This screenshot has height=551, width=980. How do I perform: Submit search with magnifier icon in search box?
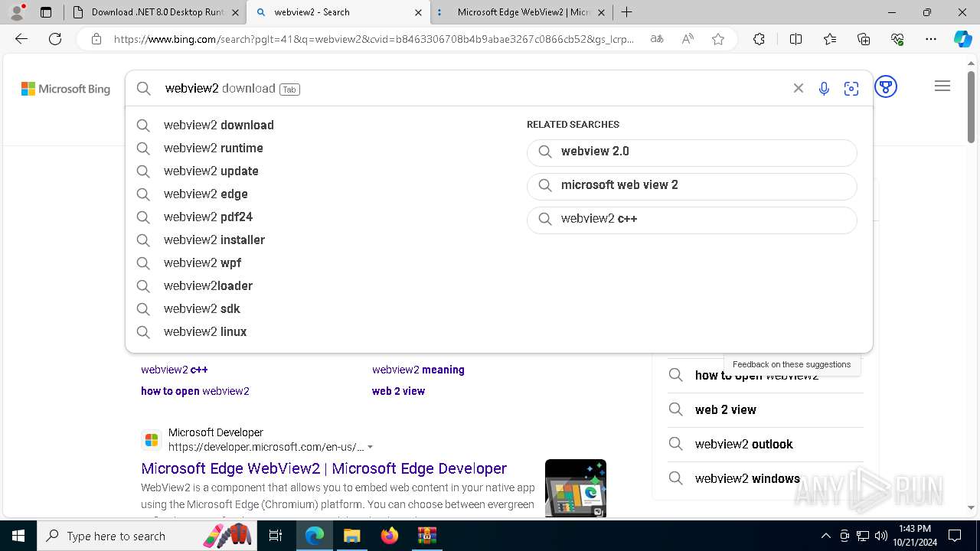point(144,89)
